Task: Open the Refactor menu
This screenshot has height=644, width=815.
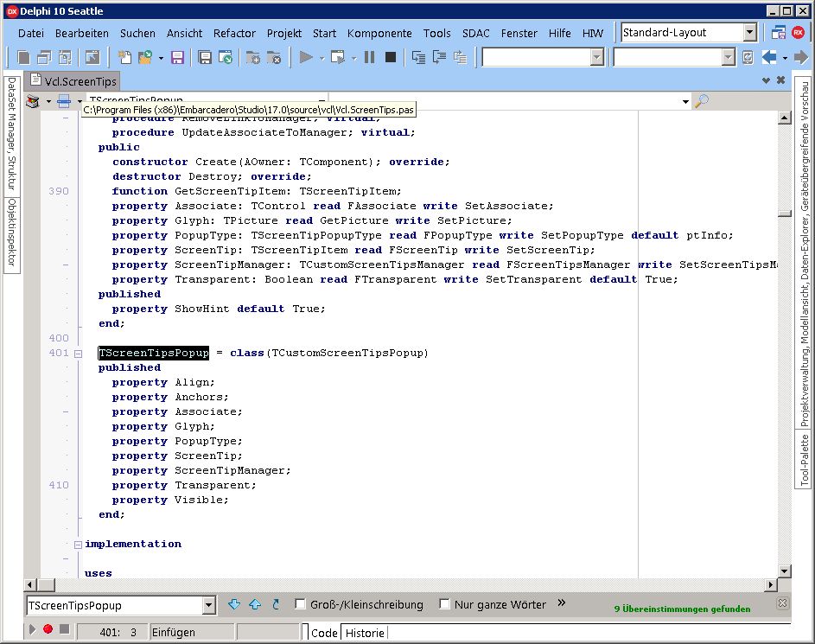Action: click(234, 33)
